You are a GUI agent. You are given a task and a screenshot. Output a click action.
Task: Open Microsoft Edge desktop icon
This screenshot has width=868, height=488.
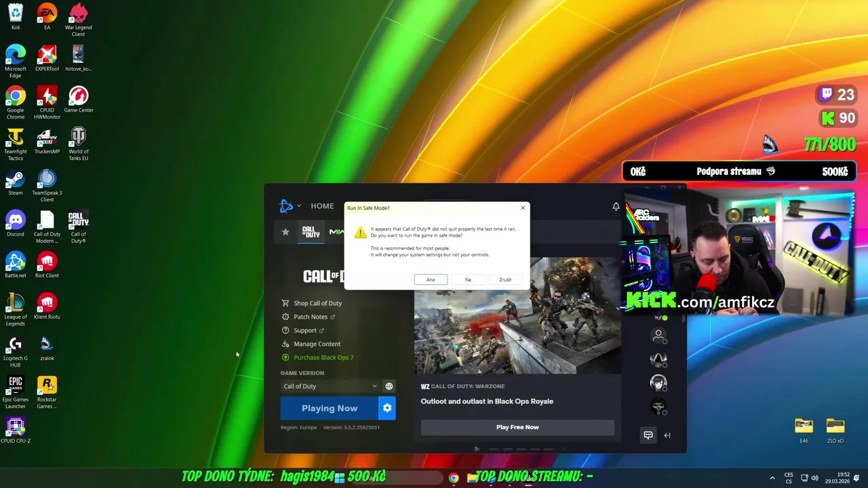16,62
